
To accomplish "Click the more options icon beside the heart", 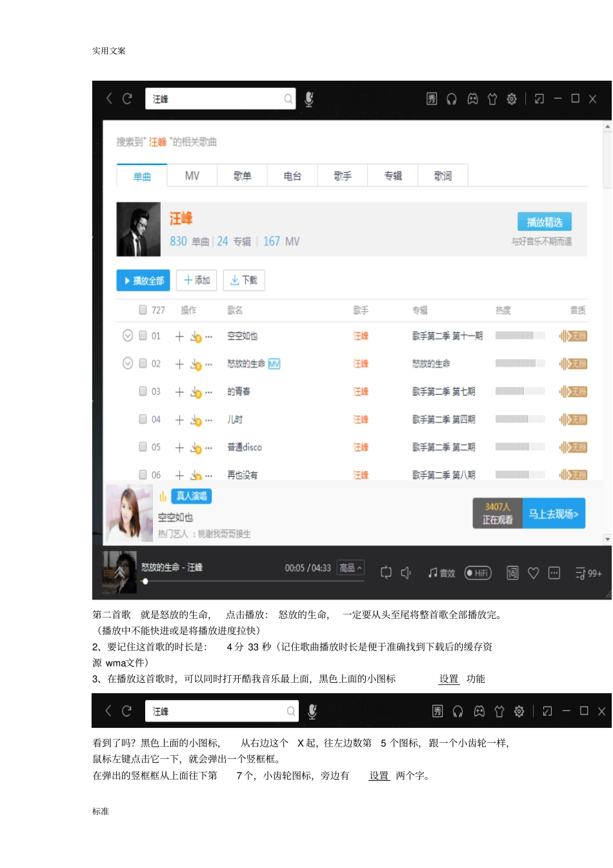I will (x=554, y=572).
